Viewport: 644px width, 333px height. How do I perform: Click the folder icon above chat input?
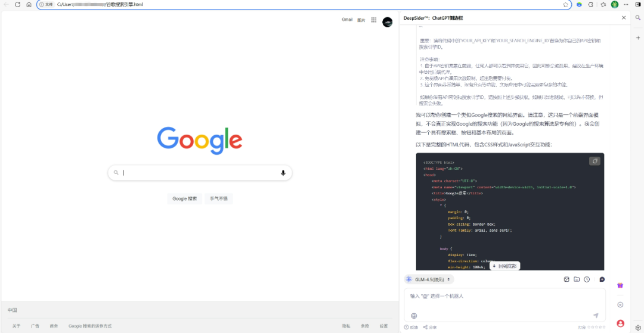pos(577,279)
